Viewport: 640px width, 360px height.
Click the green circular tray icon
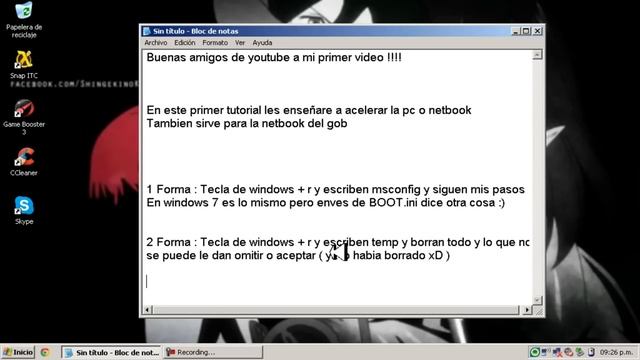[x=534, y=352]
